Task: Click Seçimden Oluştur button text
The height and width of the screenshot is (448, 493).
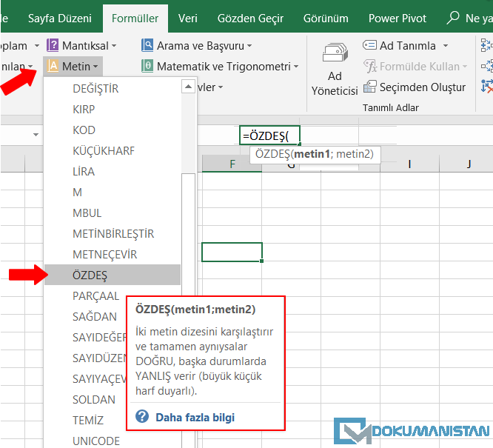Action: (x=423, y=87)
